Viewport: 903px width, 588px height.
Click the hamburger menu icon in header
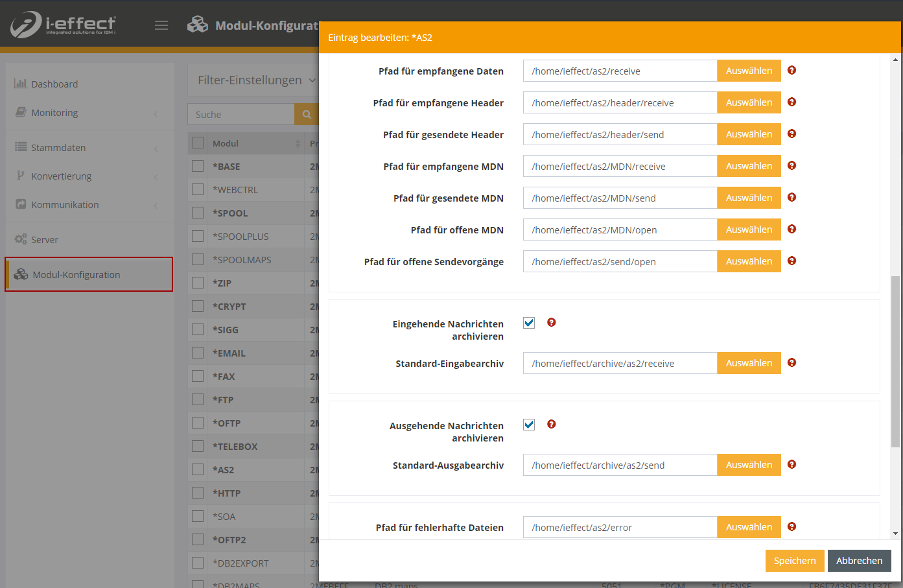[161, 25]
